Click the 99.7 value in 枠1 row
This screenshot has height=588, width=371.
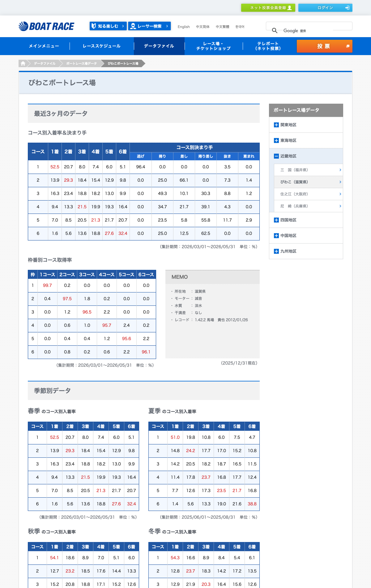pos(47,285)
